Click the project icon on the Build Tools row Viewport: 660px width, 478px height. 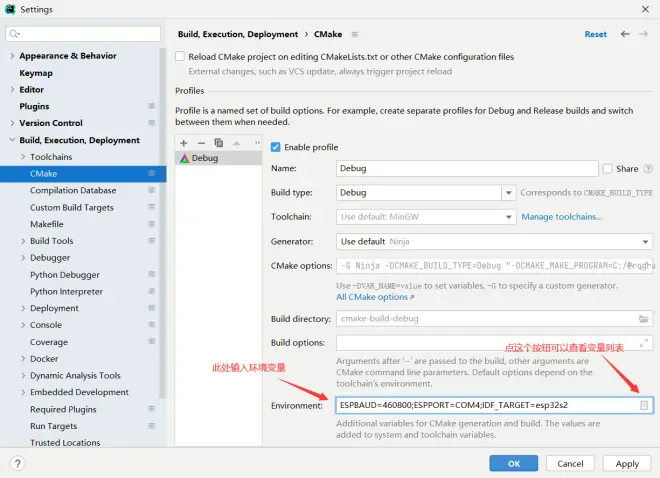(x=152, y=241)
